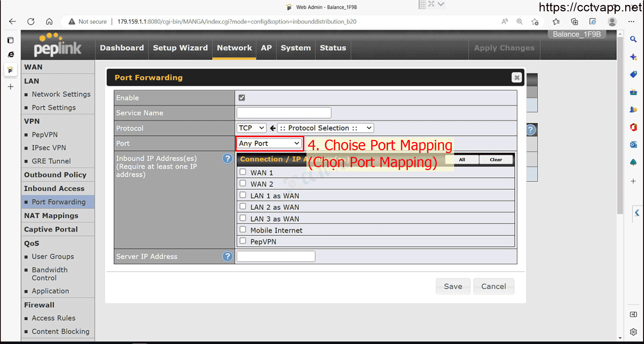Check the WAN 1 connection checkbox
Screen dimensions: 644x344
click(243, 172)
